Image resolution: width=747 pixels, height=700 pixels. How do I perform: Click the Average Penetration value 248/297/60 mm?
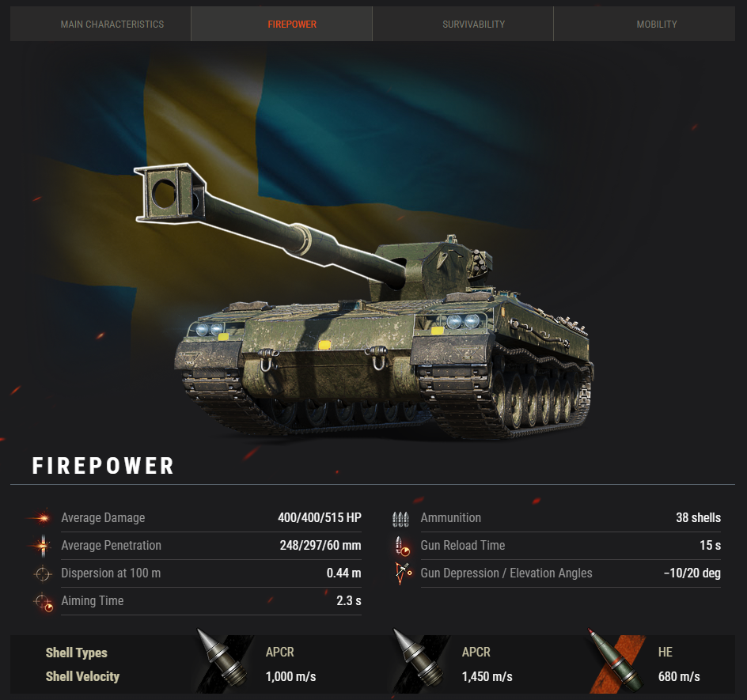pos(320,545)
